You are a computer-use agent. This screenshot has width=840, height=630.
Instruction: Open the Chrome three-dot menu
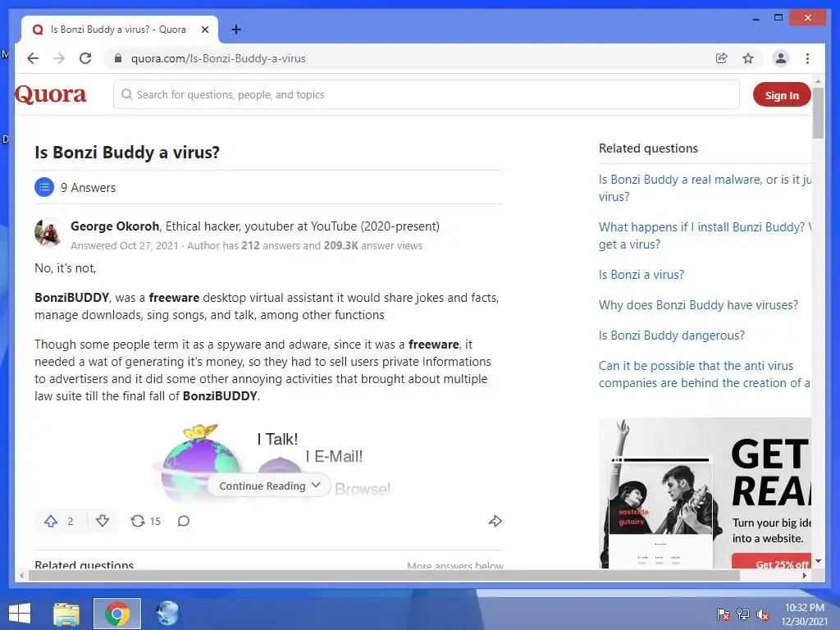pos(807,58)
